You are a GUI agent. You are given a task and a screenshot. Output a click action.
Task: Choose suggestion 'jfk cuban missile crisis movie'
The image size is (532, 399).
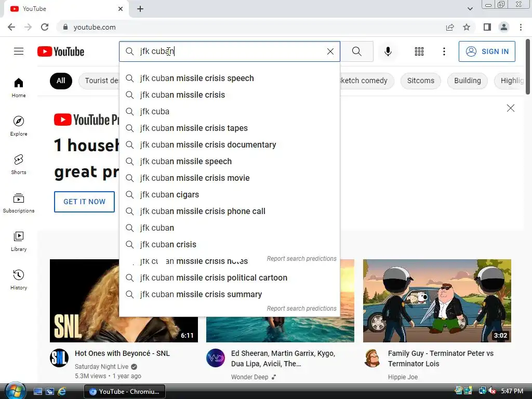pos(229,178)
